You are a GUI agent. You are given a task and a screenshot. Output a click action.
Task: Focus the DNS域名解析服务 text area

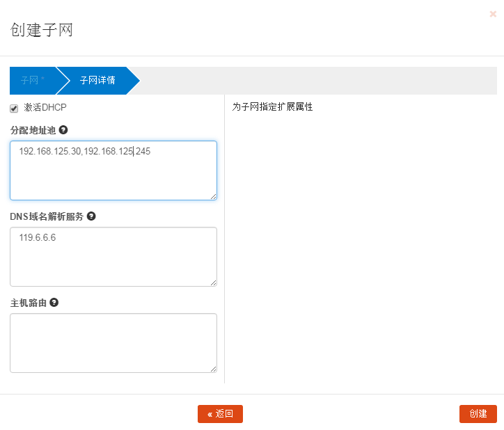[x=113, y=257]
